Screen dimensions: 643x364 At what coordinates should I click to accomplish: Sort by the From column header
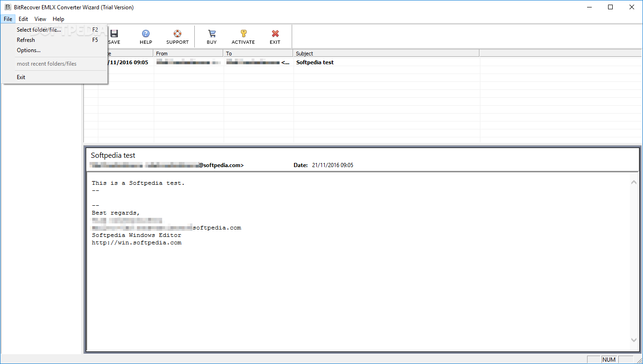[x=188, y=54]
